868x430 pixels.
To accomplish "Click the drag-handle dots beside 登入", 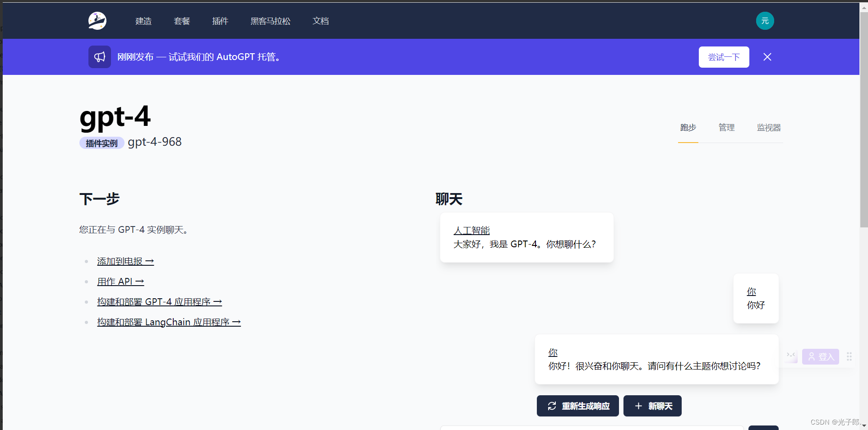I will [x=849, y=356].
